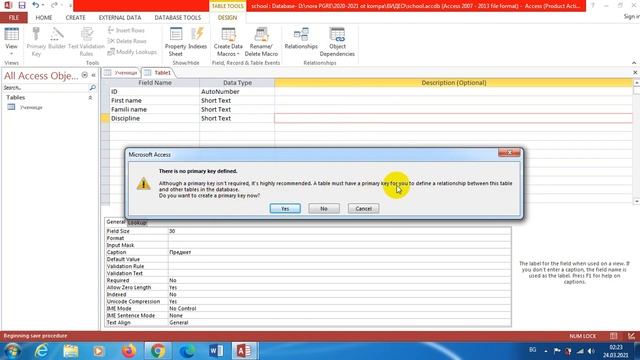Click Cancel in the Microsoft Access dialog
This screenshot has height=360, width=640.
pos(363,209)
